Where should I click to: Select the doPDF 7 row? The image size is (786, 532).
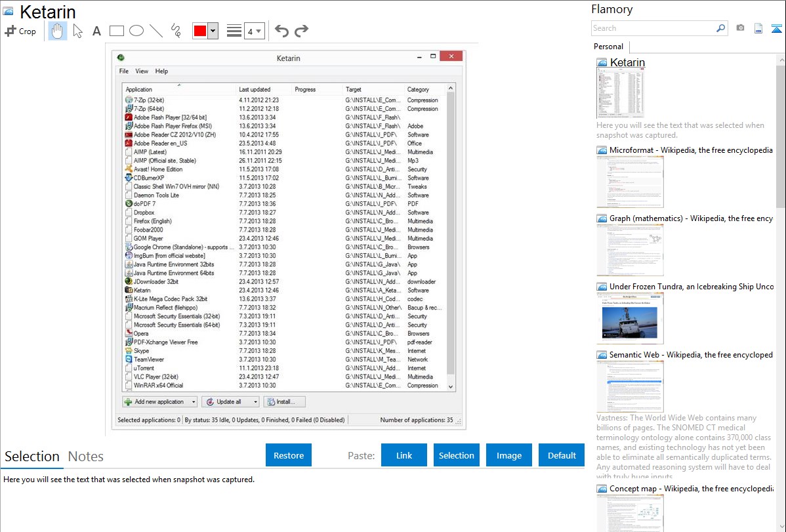(x=284, y=203)
